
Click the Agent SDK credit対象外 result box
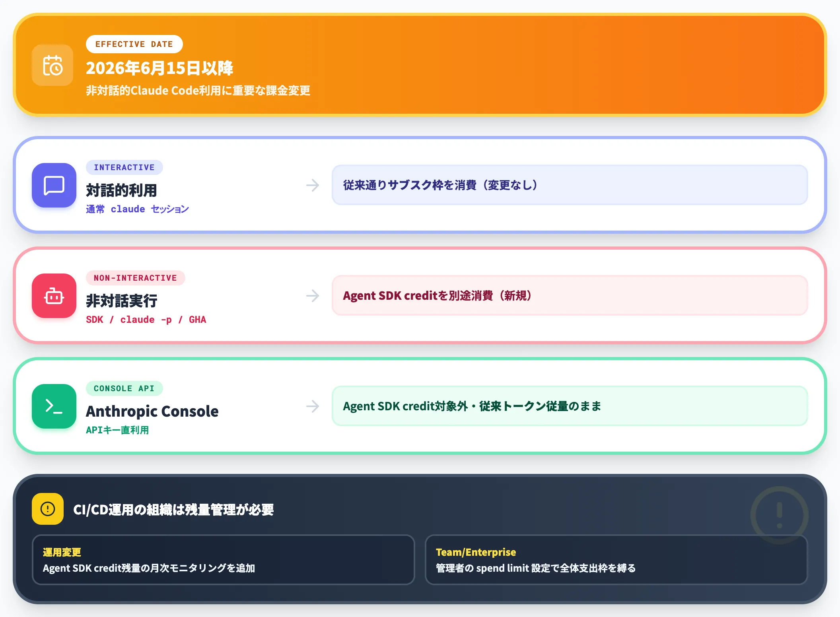(x=570, y=406)
